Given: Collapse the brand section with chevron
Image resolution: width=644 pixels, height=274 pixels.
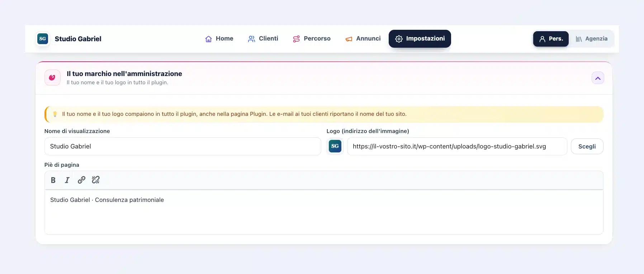Looking at the screenshot, I should coord(598,78).
